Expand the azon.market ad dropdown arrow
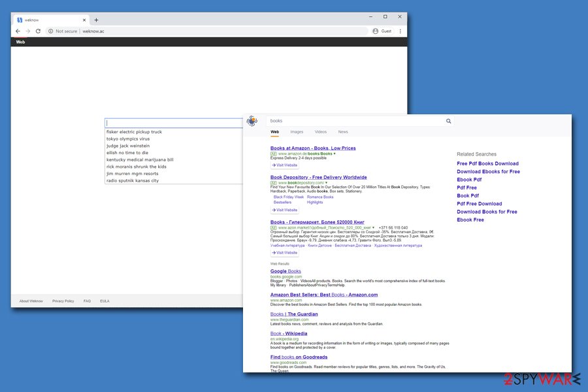The width and height of the screenshot is (588, 392). coord(373,228)
